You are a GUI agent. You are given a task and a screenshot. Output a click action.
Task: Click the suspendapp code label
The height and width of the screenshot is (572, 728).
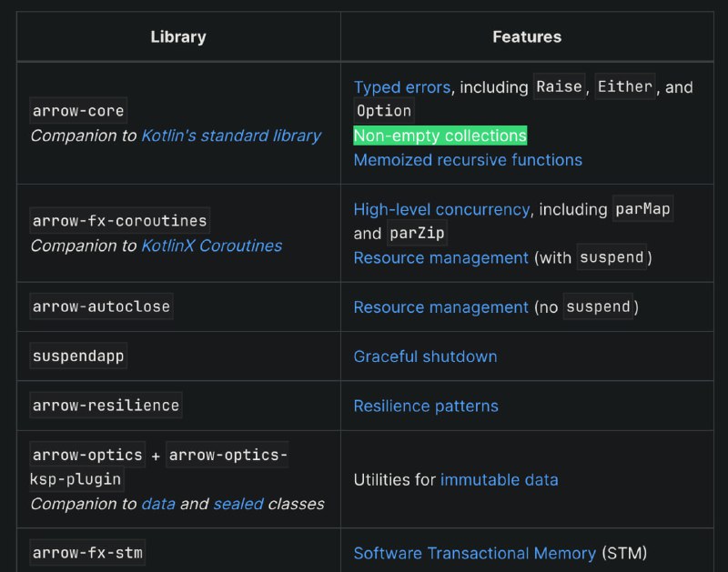[x=78, y=356]
